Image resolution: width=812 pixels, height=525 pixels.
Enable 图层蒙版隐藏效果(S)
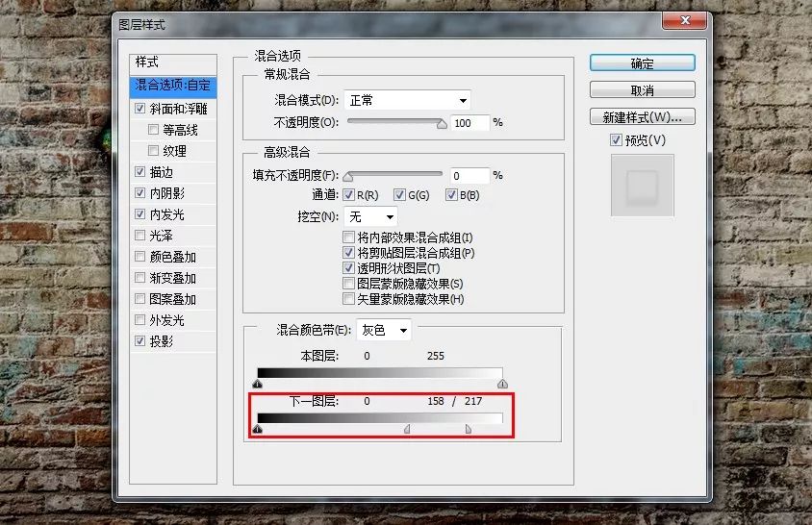(348, 284)
